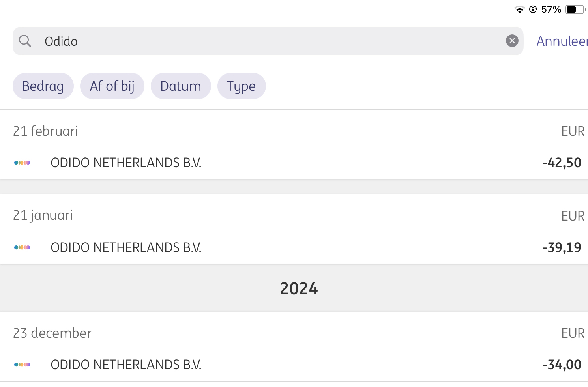Open the Bedrag filter
Screen dimensions: 588x387
point(43,86)
